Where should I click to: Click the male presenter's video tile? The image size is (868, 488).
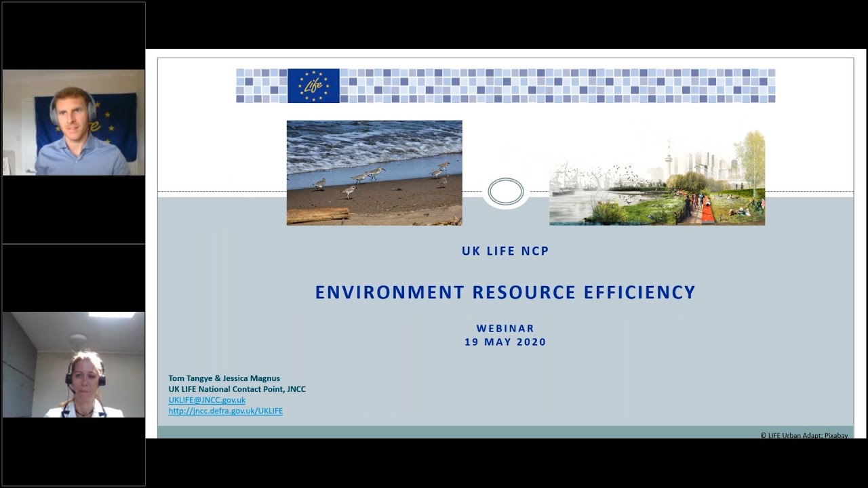point(73,123)
